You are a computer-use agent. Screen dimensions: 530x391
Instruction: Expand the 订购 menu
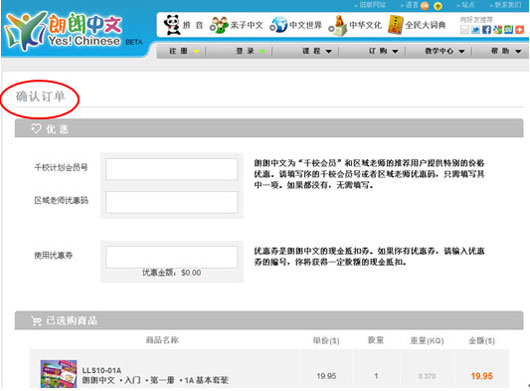point(383,51)
